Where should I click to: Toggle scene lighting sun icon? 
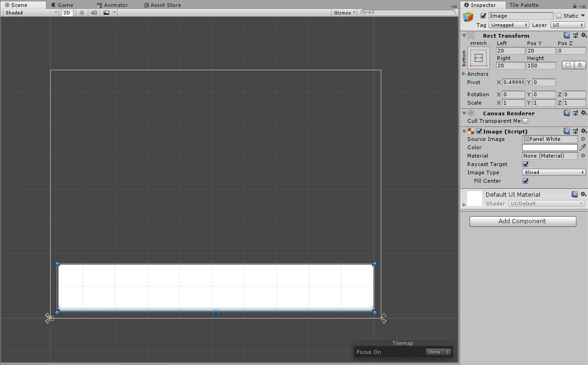tap(82, 13)
